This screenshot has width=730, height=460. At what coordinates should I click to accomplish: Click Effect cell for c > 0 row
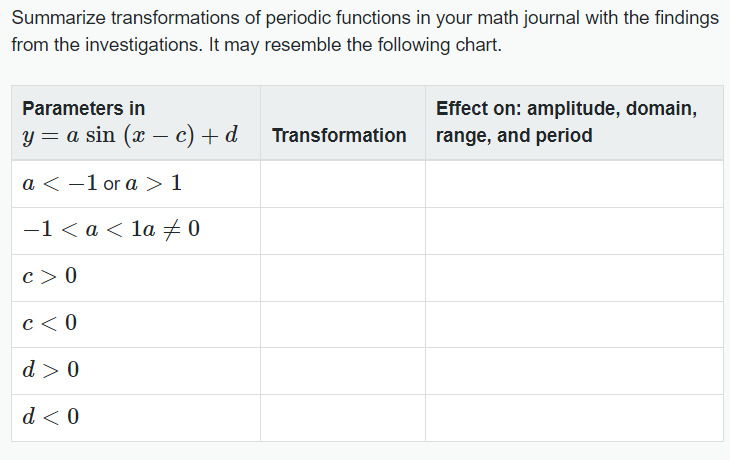coord(574,277)
